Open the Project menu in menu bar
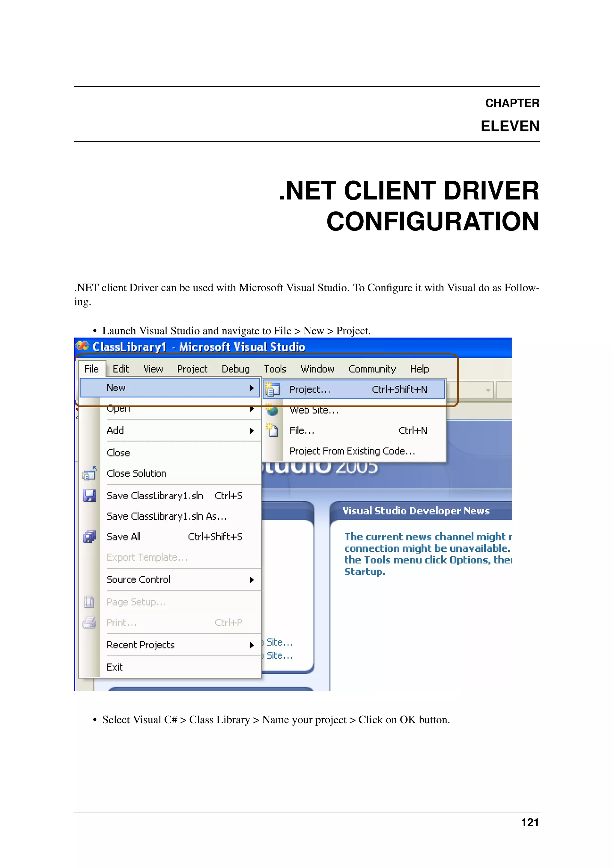The height and width of the screenshot is (868, 614). point(192,369)
